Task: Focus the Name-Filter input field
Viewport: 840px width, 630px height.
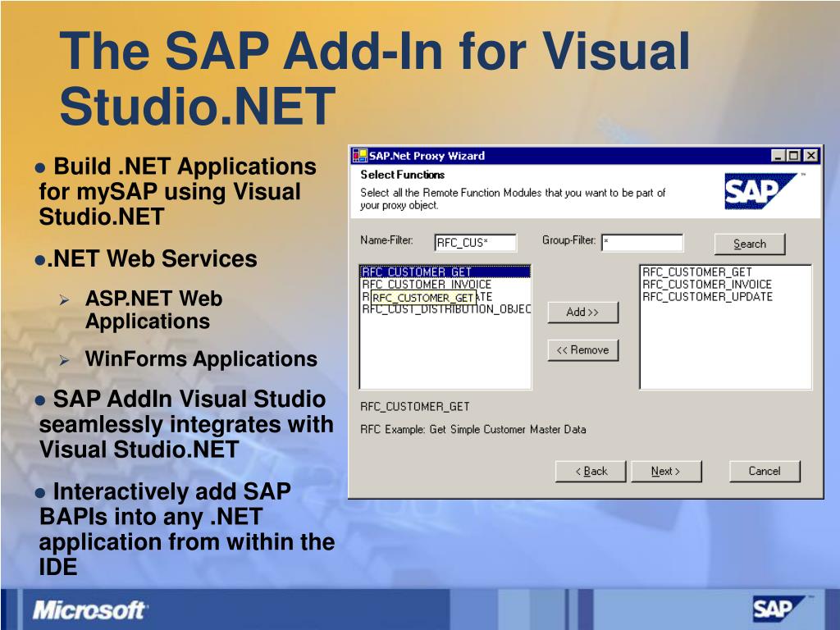Action: (475, 243)
